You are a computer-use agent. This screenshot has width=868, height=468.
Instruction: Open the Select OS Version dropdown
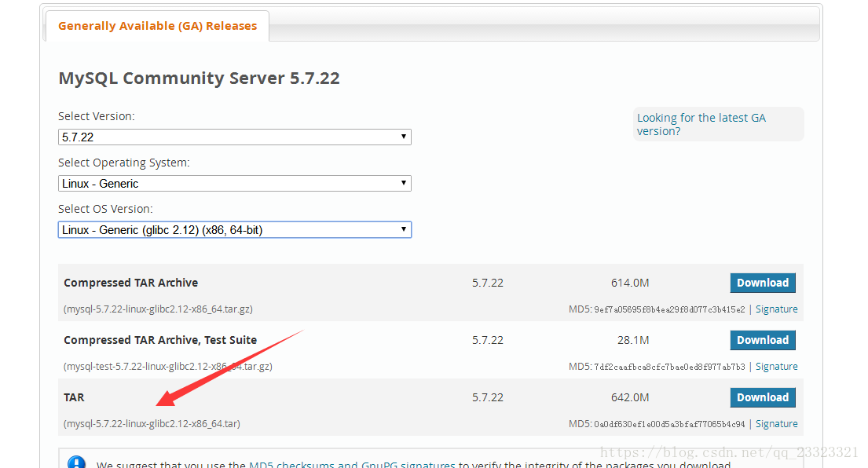235,229
